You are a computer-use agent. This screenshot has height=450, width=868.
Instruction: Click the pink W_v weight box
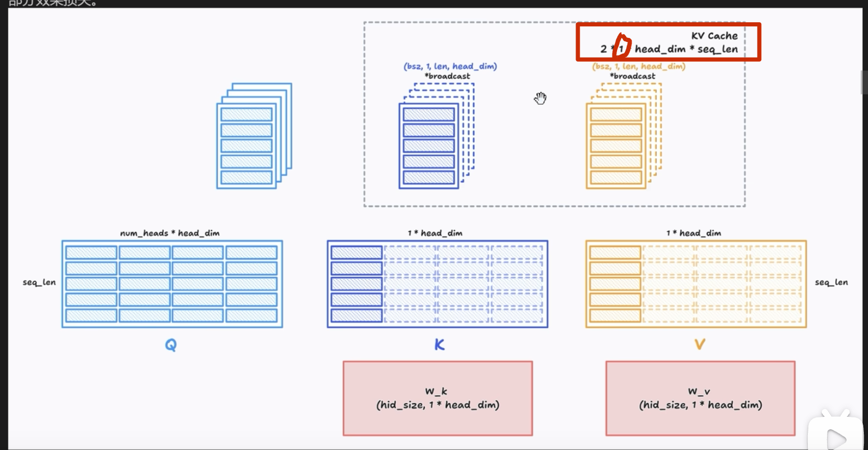(700, 398)
